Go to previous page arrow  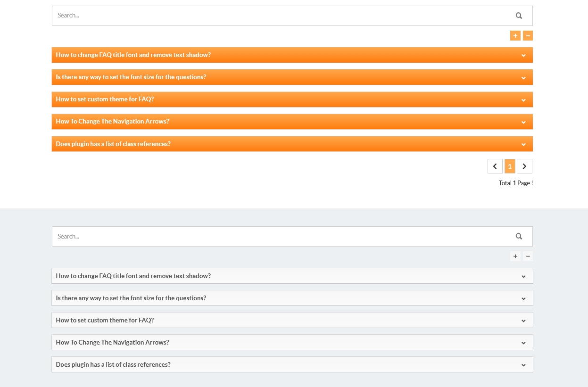click(495, 166)
